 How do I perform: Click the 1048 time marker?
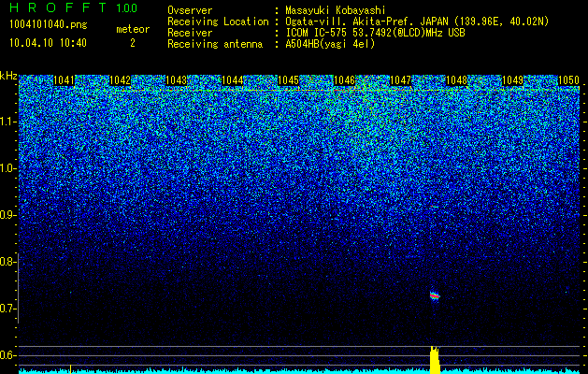coord(457,80)
